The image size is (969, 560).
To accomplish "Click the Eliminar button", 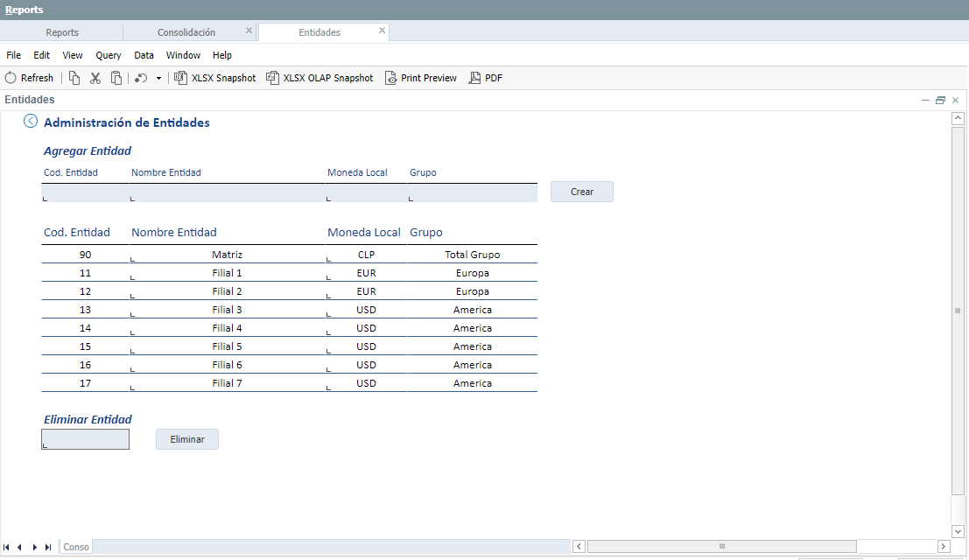I will (x=186, y=439).
